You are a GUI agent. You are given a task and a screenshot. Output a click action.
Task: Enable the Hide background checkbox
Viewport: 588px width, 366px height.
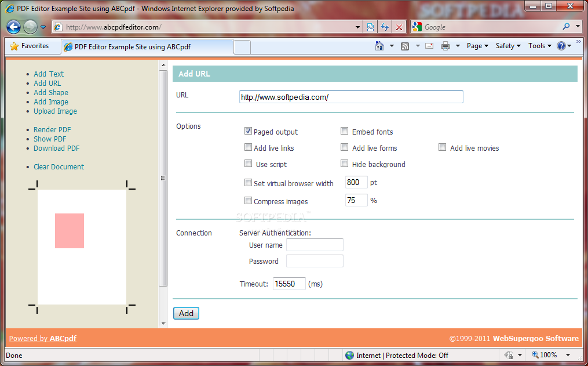point(344,164)
